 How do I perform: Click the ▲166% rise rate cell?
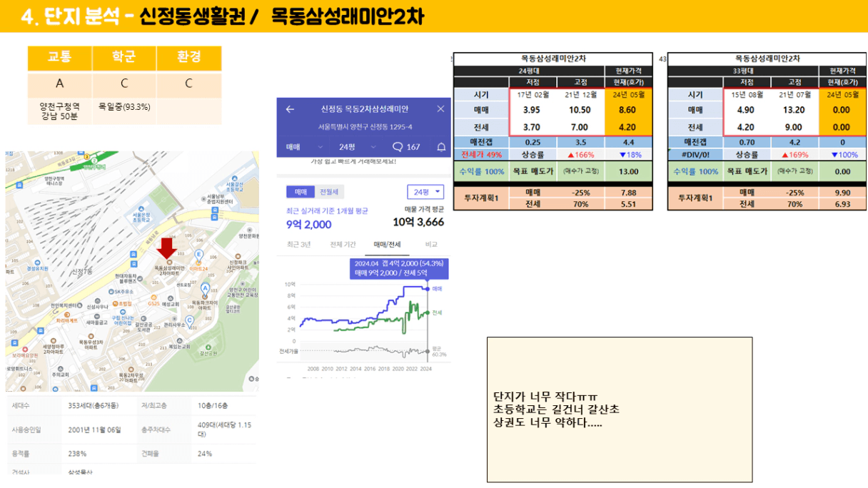click(x=579, y=155)
